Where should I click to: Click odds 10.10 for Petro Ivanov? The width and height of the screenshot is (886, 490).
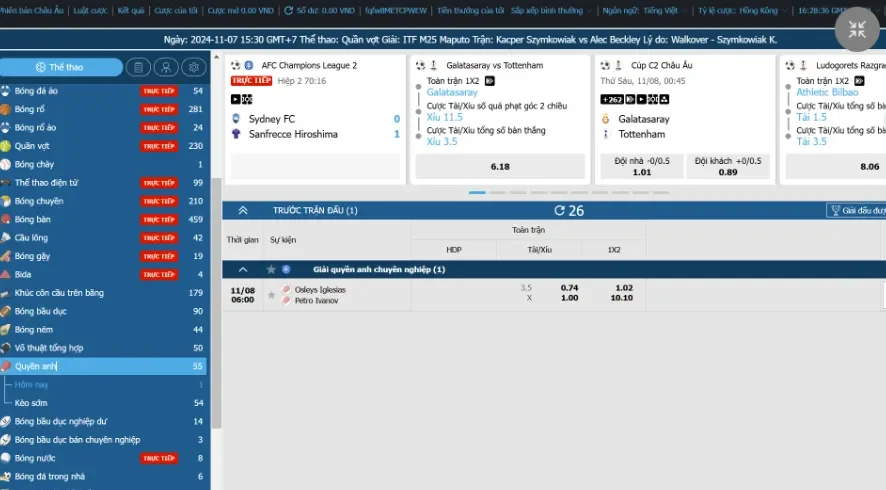(x=624, y=298)
